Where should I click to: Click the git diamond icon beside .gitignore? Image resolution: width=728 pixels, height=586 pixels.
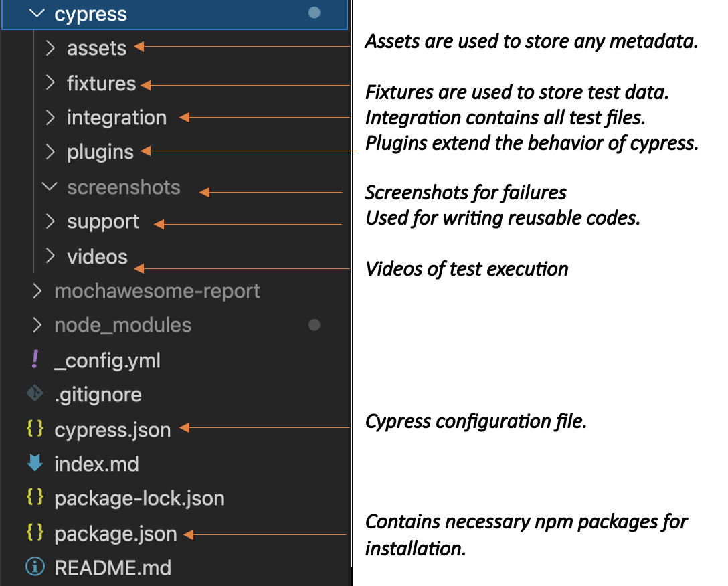point(35,394)
